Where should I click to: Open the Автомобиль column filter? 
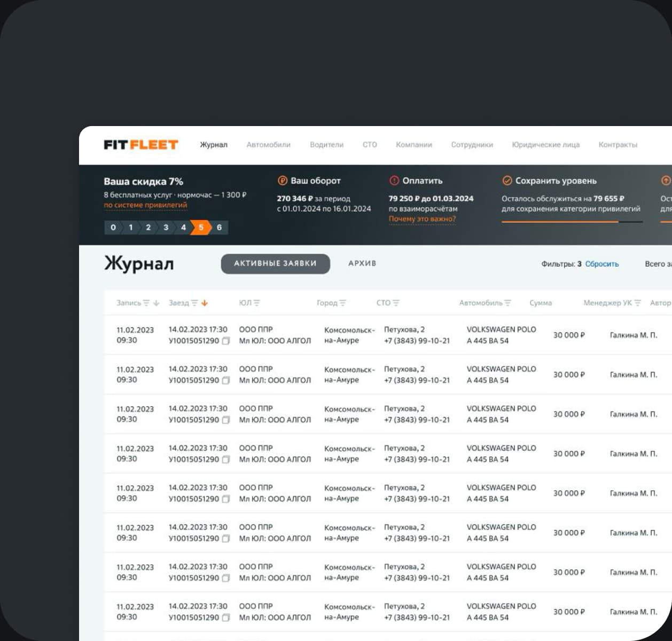507,303
